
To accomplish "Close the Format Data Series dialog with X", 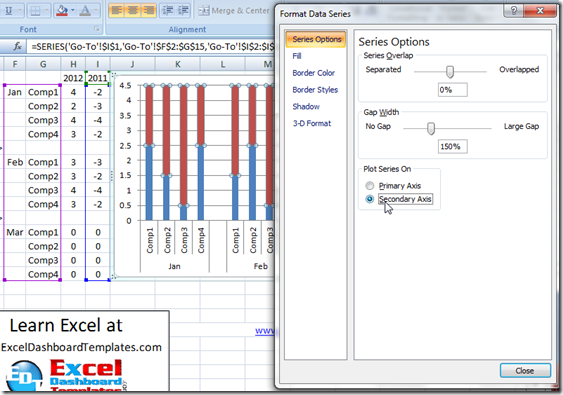I will (x=540, y=11).
